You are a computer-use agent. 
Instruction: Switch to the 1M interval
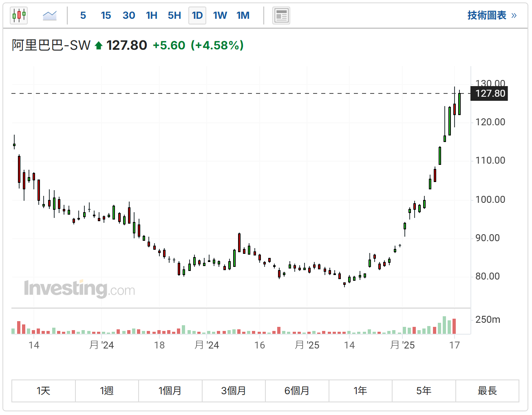[x=243, y=16]
